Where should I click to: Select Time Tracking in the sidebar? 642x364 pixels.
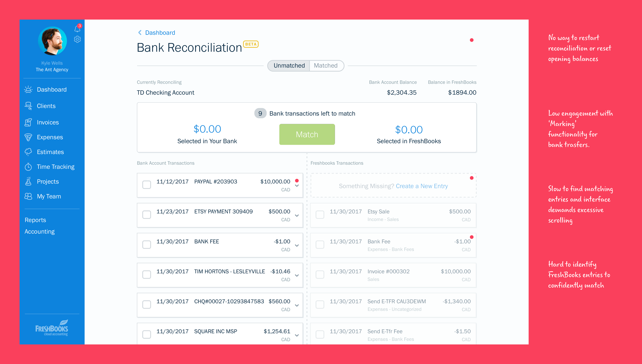tap(56, 167)
